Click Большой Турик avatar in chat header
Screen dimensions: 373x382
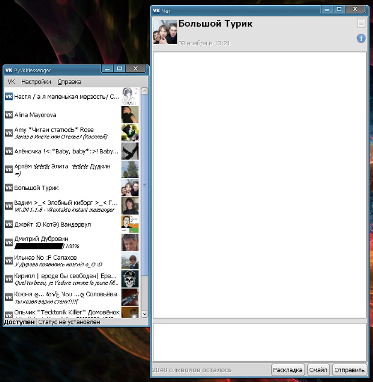pyautogui.click(x=165, y=32)
